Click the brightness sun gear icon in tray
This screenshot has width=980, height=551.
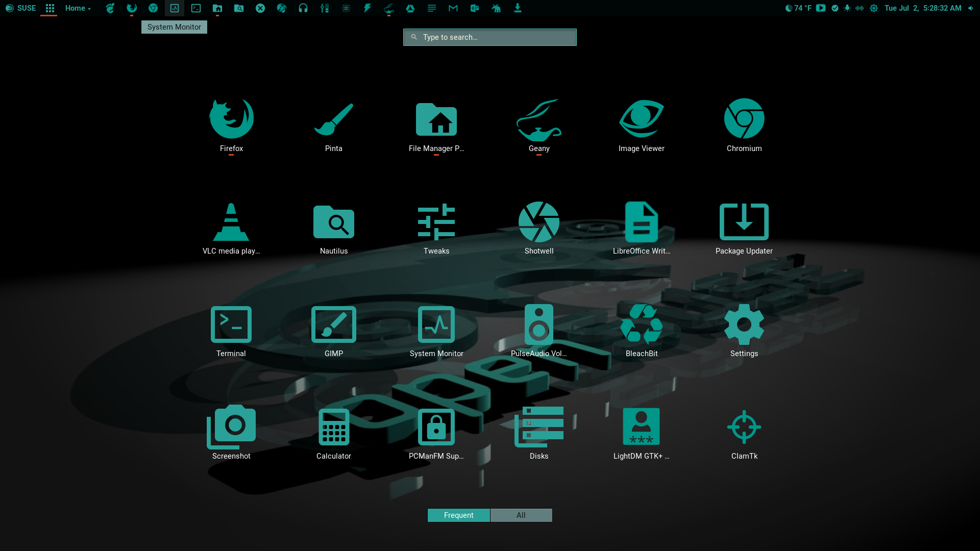874,8
